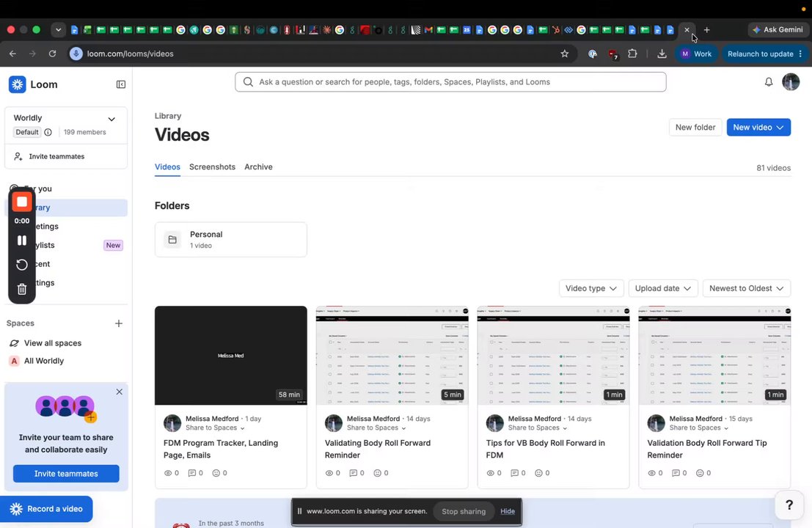Switch to the Archive tab
The image size is (812, 528).
click(258, 166)
